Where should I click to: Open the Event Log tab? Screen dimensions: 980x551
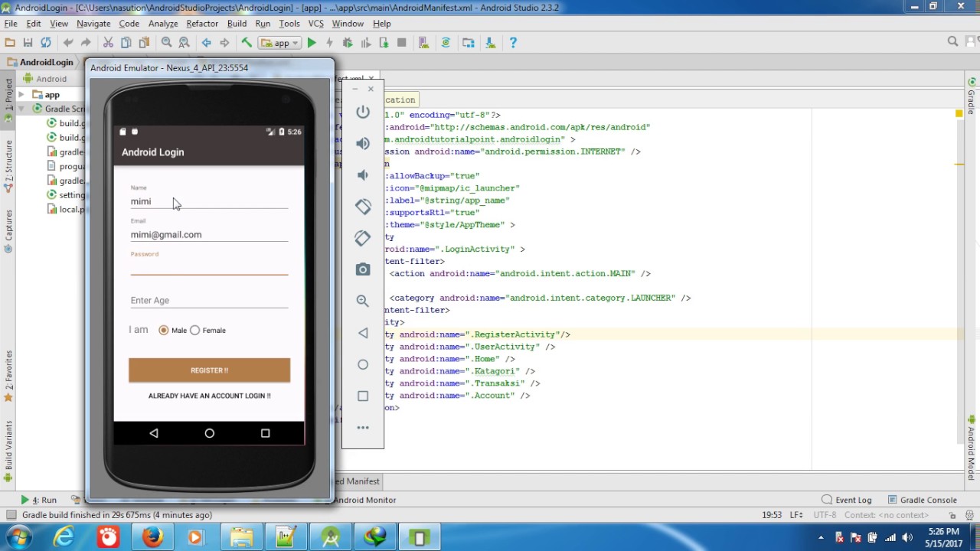pyautogui.click(x=847, y=500)
